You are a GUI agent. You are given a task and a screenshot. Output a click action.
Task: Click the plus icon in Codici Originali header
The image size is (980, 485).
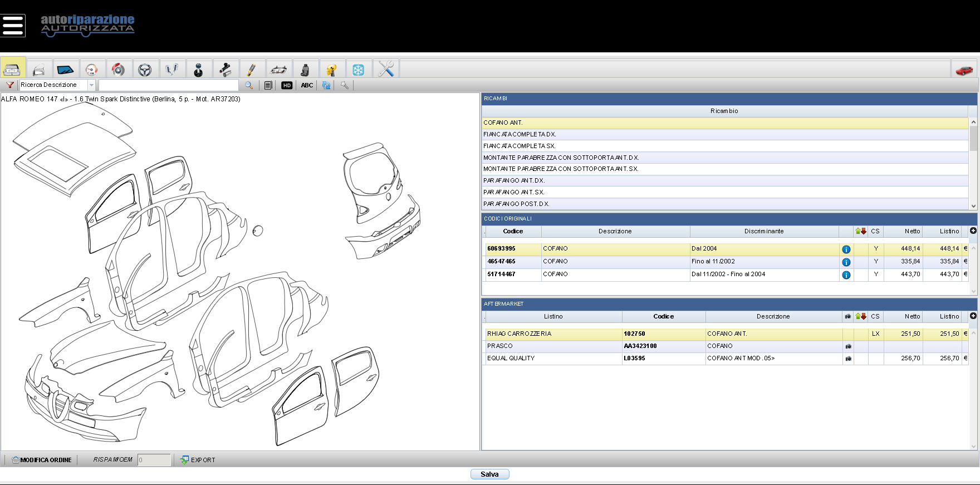point(973,231)
